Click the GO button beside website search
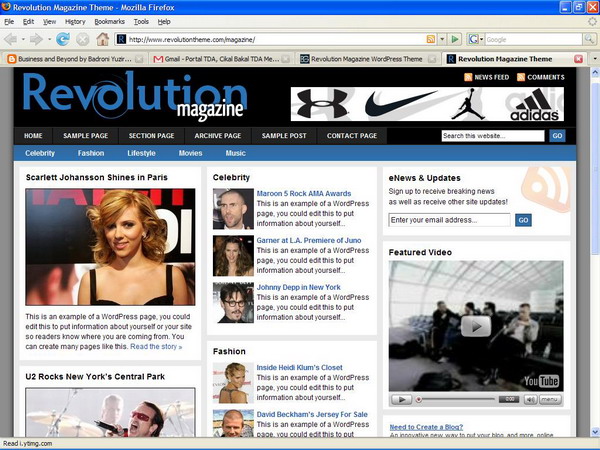Viewport: 600px width, 450px height. (557, 136)
